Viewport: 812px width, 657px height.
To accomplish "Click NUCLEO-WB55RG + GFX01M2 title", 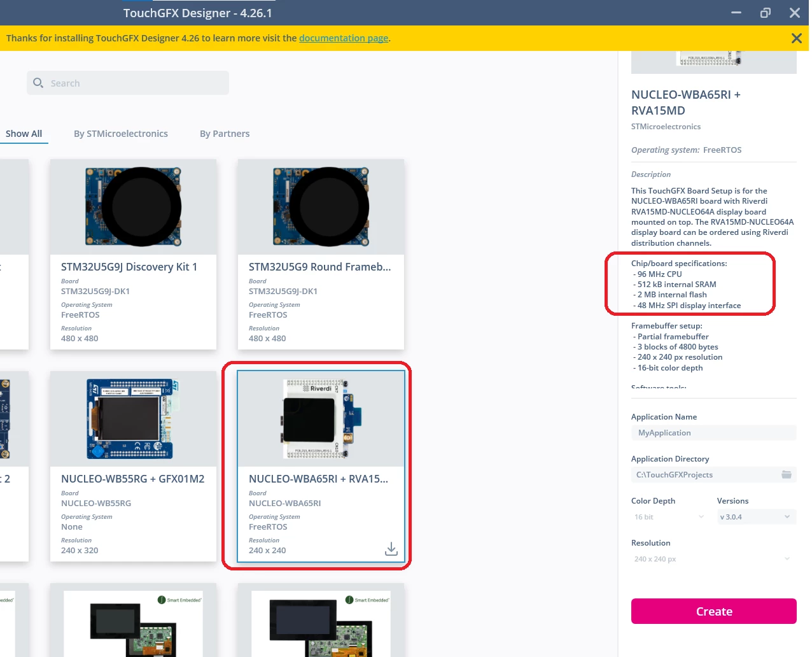I will [x=133, y=479].
